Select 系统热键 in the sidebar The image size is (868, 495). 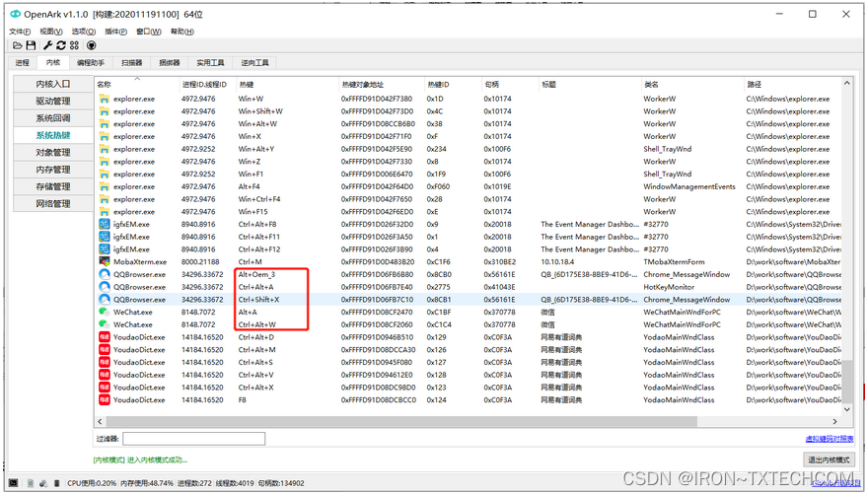pyautogui.click(x=53, y=135)
